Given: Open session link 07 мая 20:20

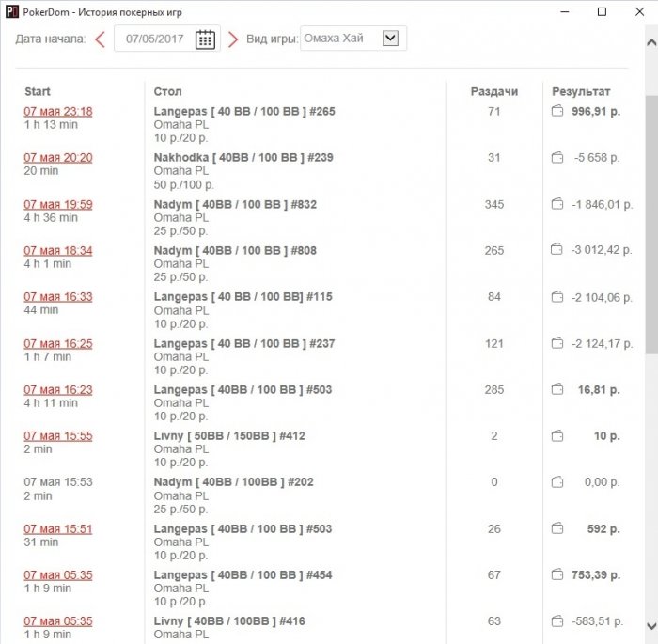Looking at the screenshot, I should coord(58,158).
